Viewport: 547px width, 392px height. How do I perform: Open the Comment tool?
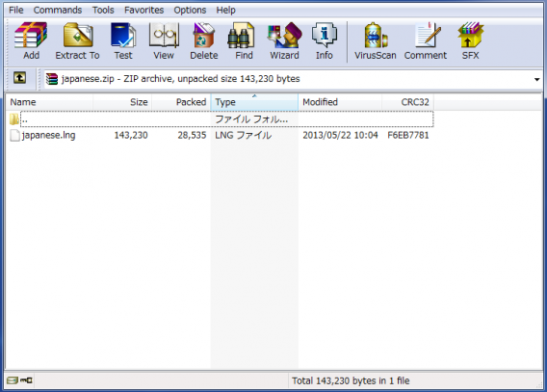click(x=426, y=40)
